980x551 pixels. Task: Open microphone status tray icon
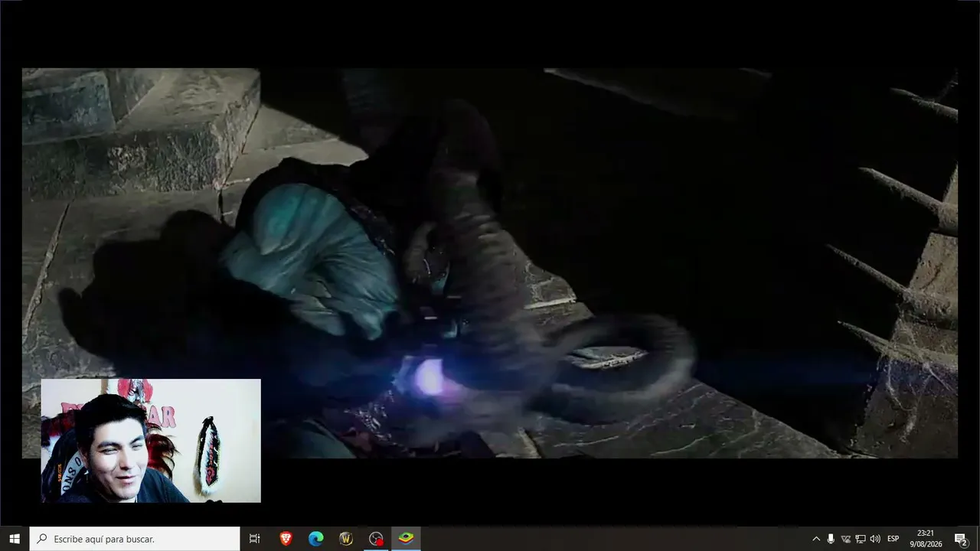pyautogui.click(x=831, y=539)
